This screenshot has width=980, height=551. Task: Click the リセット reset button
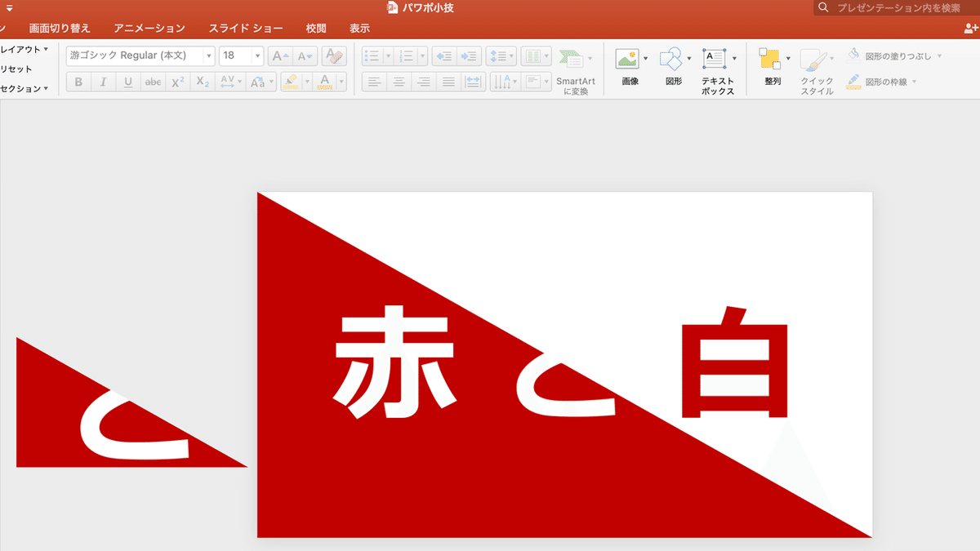[16, 69]
